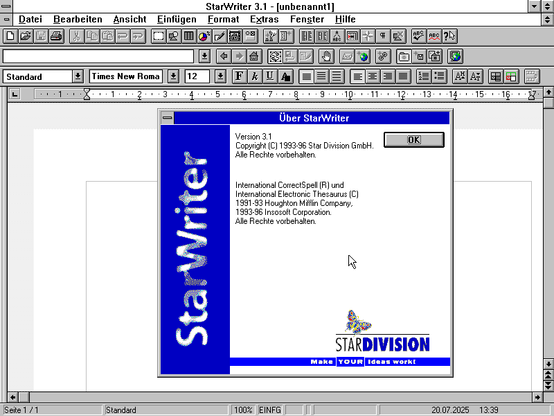Screen dimensions: 554x416
Task: Click the numbered list icon
Action: 424,76
